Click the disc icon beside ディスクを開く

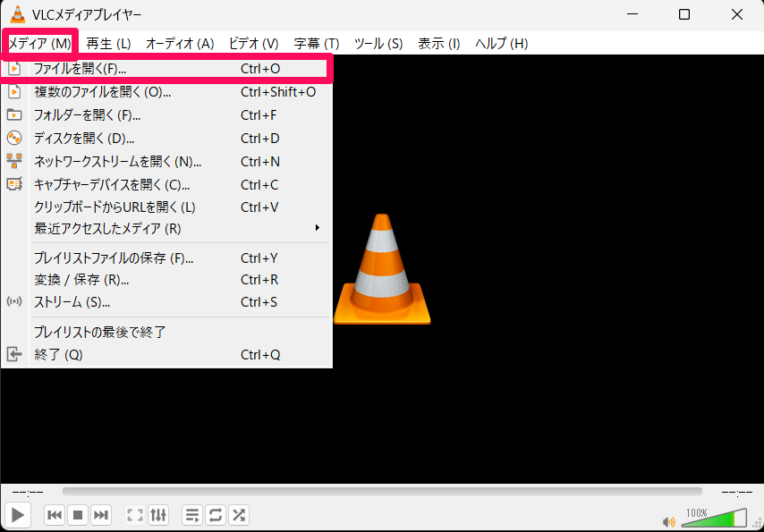(x=14, y=139)
